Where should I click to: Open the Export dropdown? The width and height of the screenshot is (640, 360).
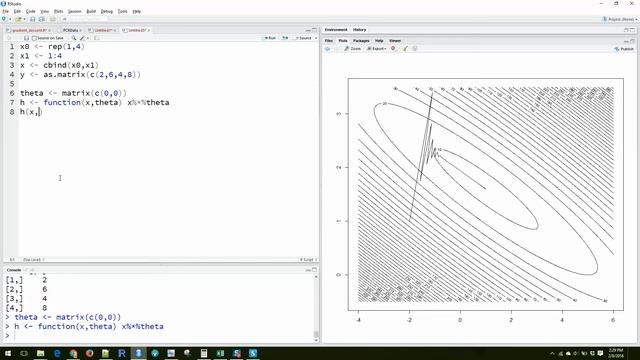pos(376,49)
